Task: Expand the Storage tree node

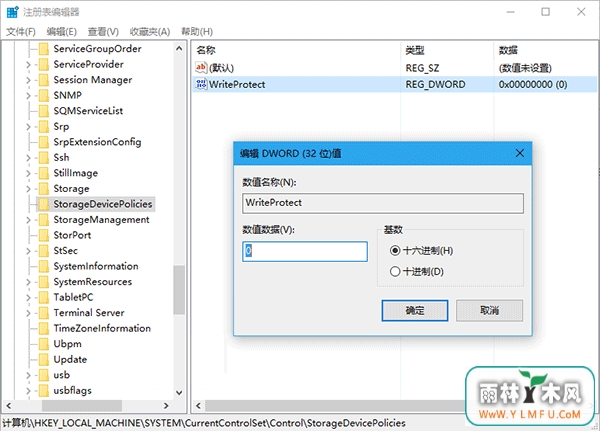Action: pyautogui.click(x=28, y=189)
